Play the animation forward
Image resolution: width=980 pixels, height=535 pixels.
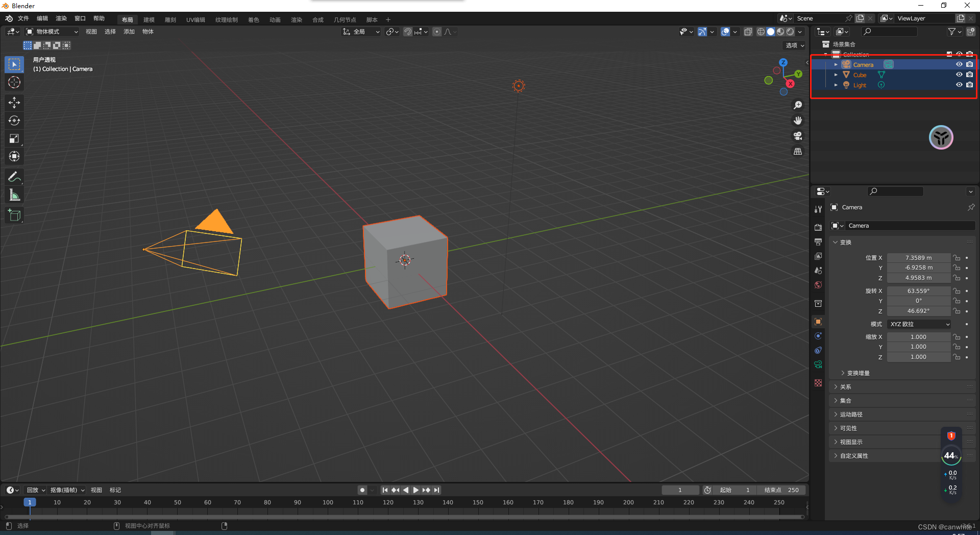pyautogui.click(x=416, y=490)
